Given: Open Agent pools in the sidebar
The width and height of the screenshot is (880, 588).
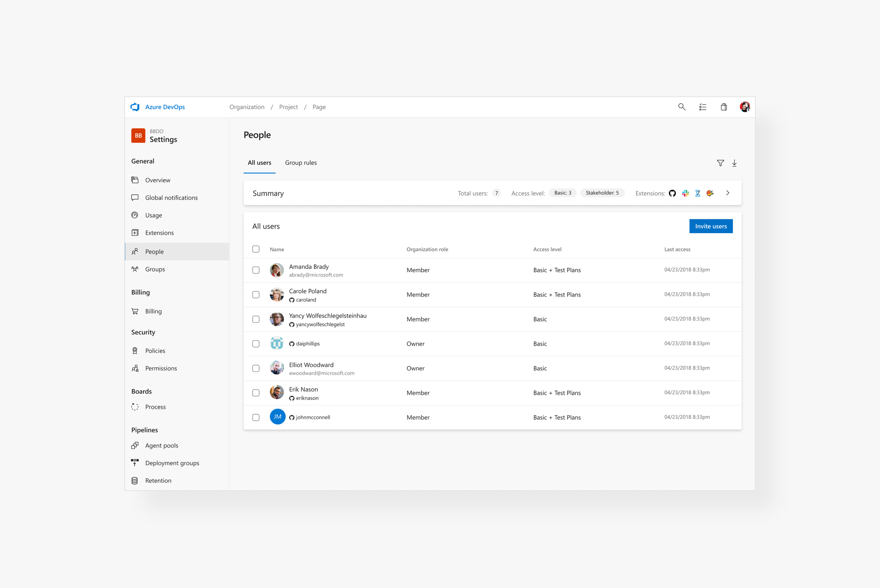Looking at the screenshot, I should 177,445.
